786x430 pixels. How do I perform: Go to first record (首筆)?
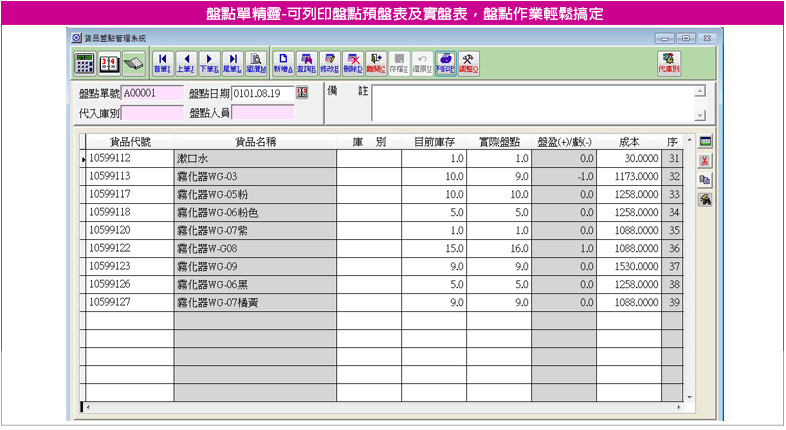[x=160, y=62]
